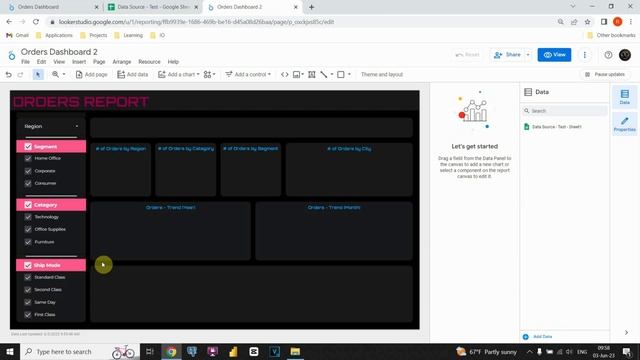Viewport: 640px width, 360px height.
Task: Open the Add a chart dropdown
Action: coord(179,74)
